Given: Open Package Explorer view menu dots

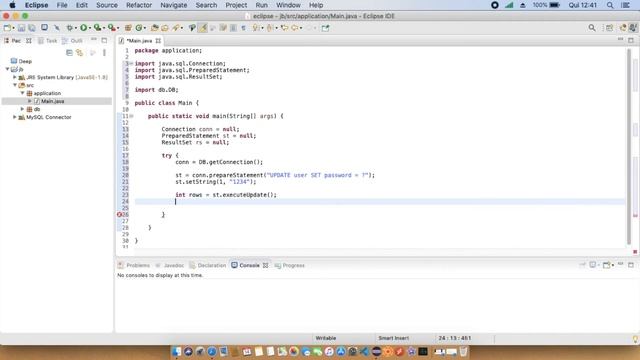Looking at the screenshot, I should 104,53.
